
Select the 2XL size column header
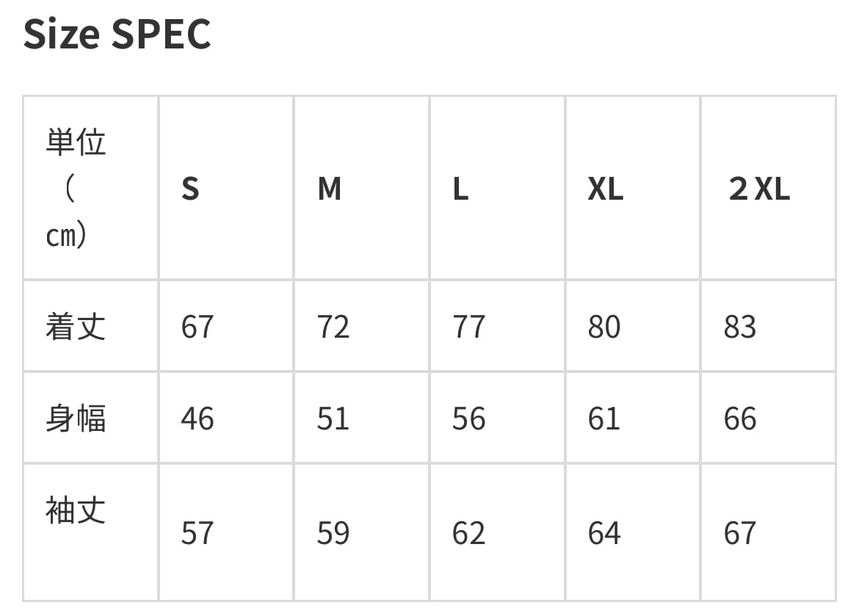click(x=759, y=189)
